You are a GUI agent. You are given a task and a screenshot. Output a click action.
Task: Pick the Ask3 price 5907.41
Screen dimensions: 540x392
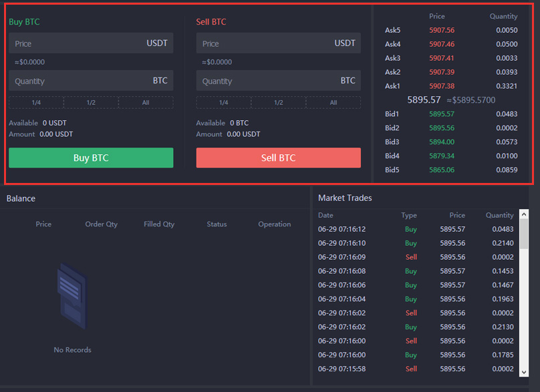coord(441,58)
